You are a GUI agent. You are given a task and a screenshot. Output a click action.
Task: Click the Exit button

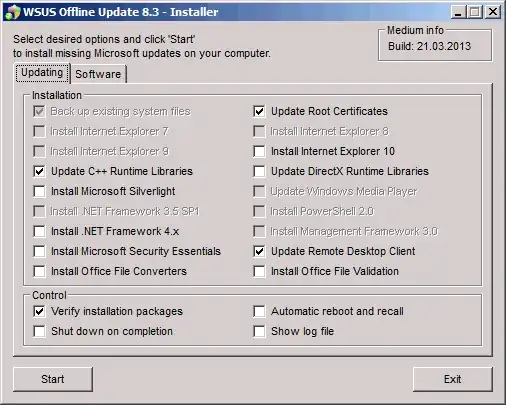pos(453,379)
